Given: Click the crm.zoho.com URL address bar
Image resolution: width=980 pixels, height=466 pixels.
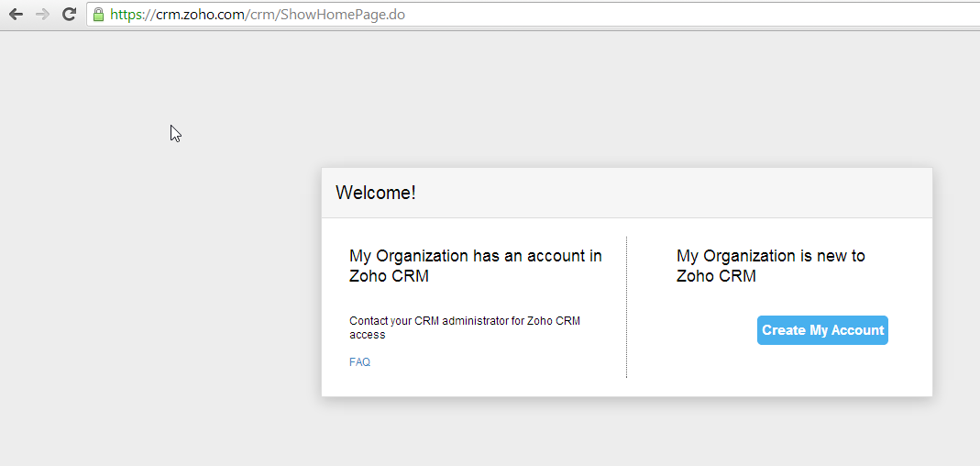Looking at the screenshot, I should pyautogui.click(x=534, y=15).
